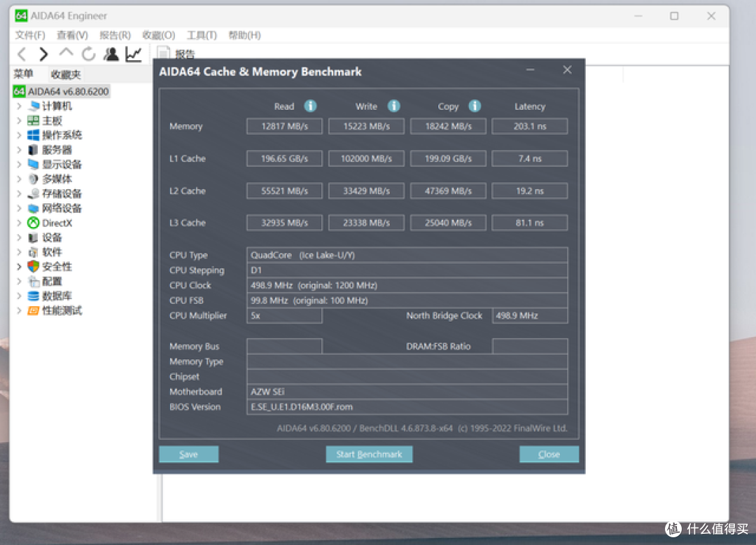
Task: Maximize the AIDA64 Engineer window
Action: click(674, 16)
